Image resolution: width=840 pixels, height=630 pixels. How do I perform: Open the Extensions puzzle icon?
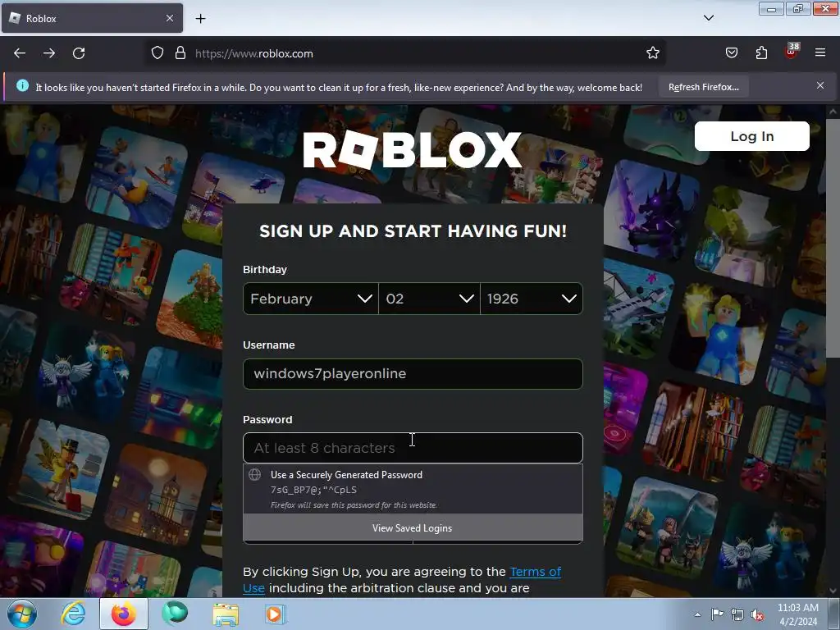coord(761,53)
